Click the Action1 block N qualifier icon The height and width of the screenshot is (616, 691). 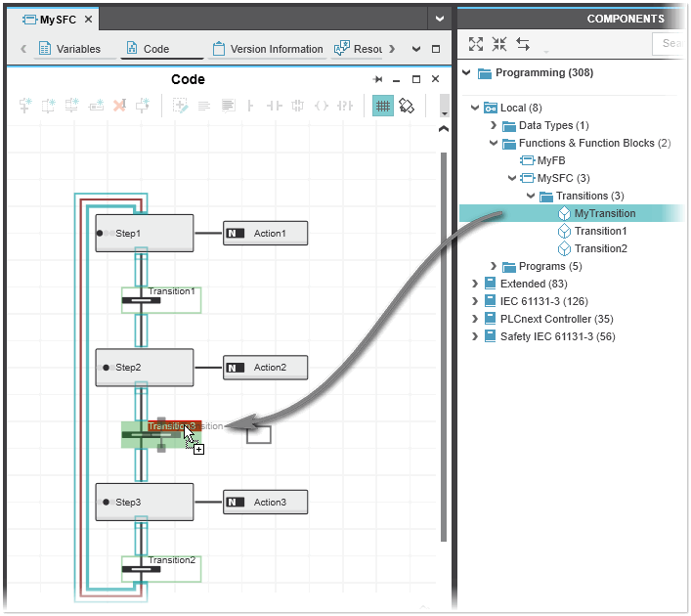(235, 233)
